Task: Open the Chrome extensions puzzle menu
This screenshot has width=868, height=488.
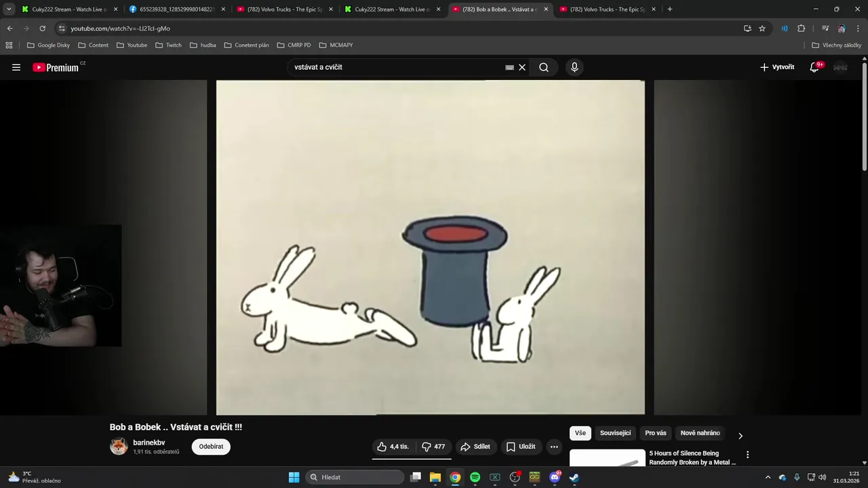Action: [x=801, y=28]
